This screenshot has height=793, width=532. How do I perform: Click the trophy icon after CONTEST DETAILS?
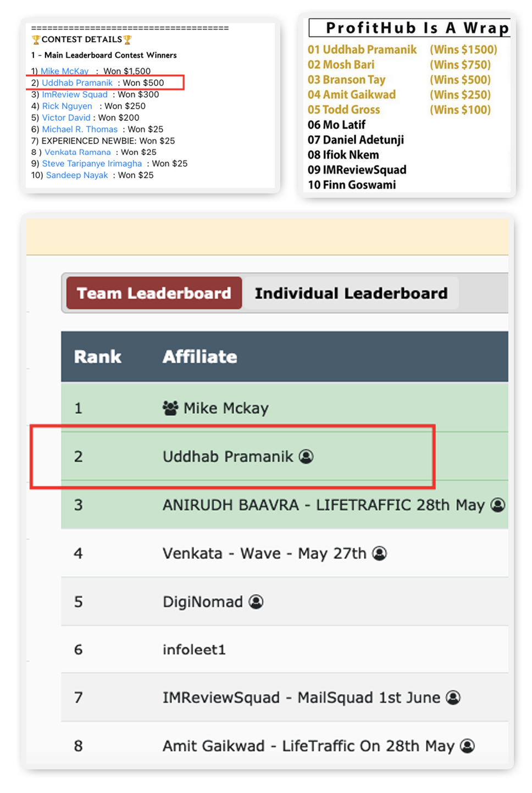tap(128, 40)
